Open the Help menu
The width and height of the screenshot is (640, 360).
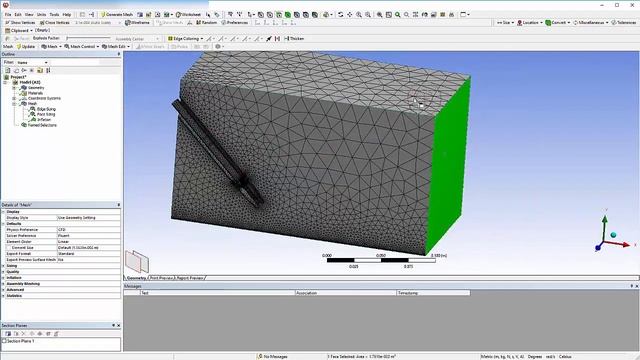click(67, 14)
